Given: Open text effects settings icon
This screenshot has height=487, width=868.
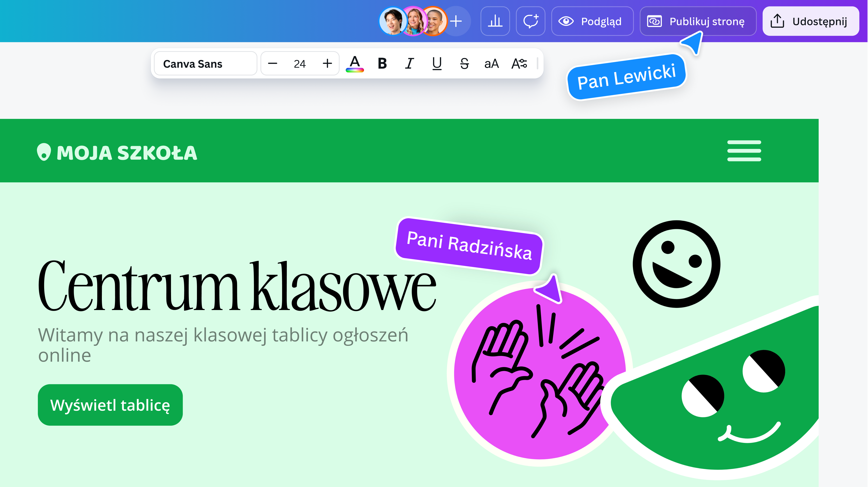Looking at the screenshot, I should point(519,63).
